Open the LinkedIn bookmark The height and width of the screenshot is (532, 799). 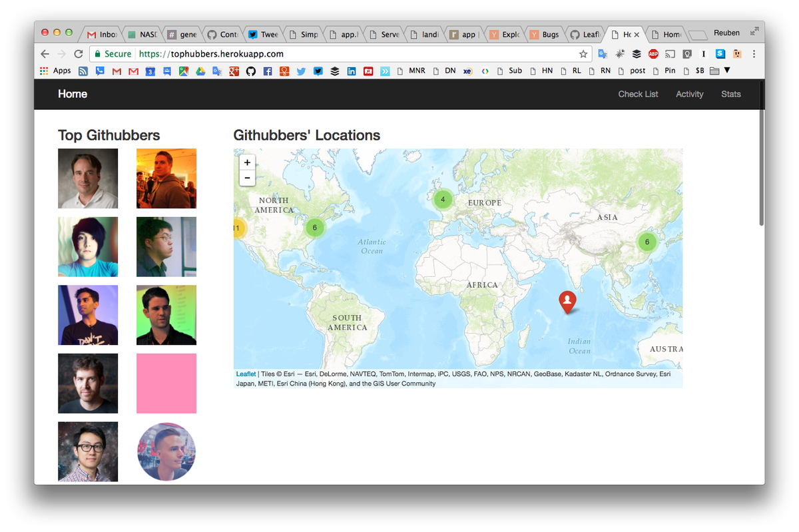[x=352, y=71]
